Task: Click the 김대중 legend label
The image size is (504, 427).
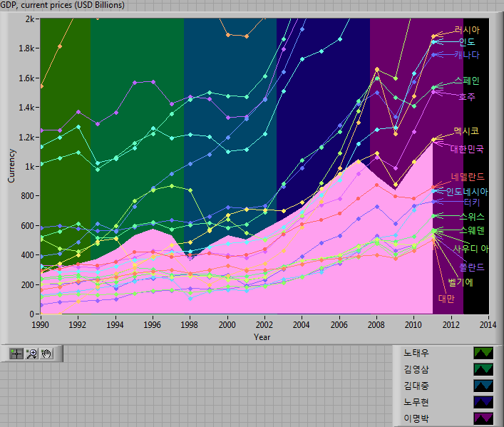Action: [416, 386]
